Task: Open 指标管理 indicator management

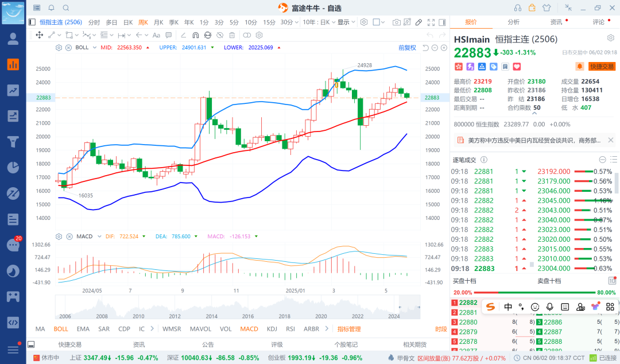Action: 349,329
